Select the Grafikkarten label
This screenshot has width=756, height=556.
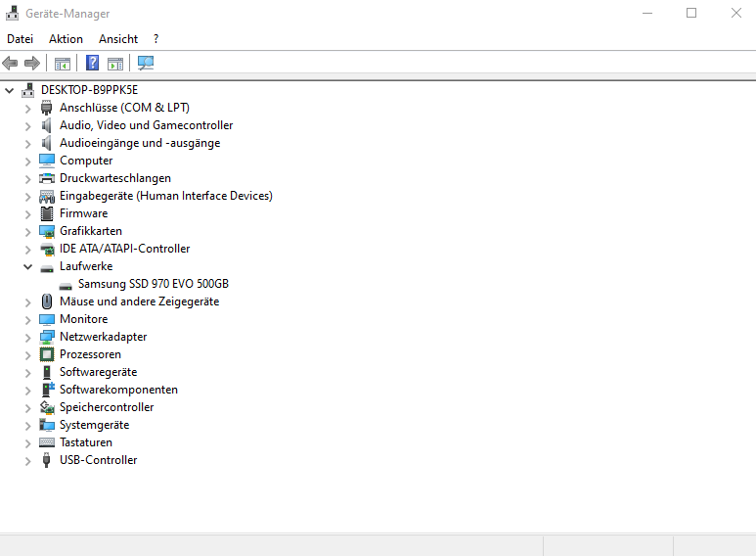coord(91,231)
